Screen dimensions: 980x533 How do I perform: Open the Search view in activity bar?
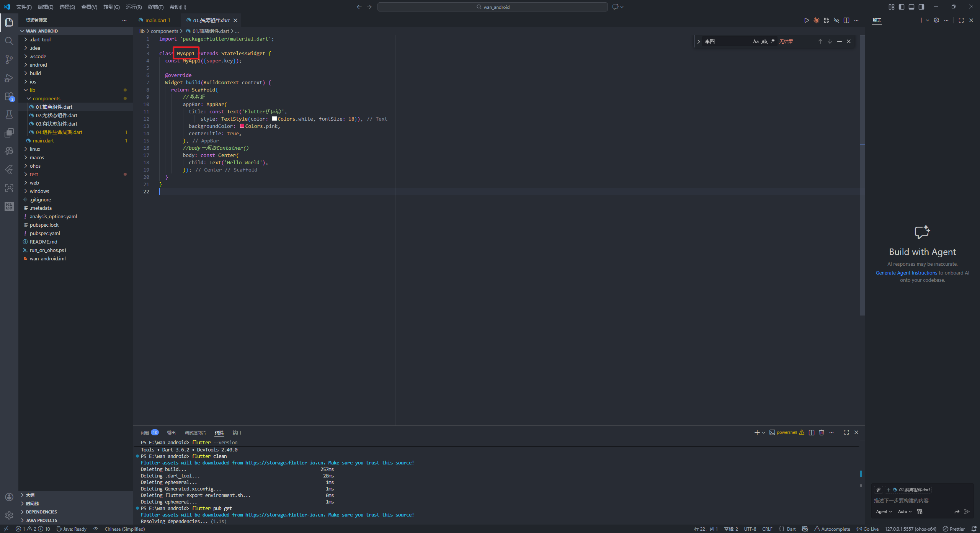(9, 41)
